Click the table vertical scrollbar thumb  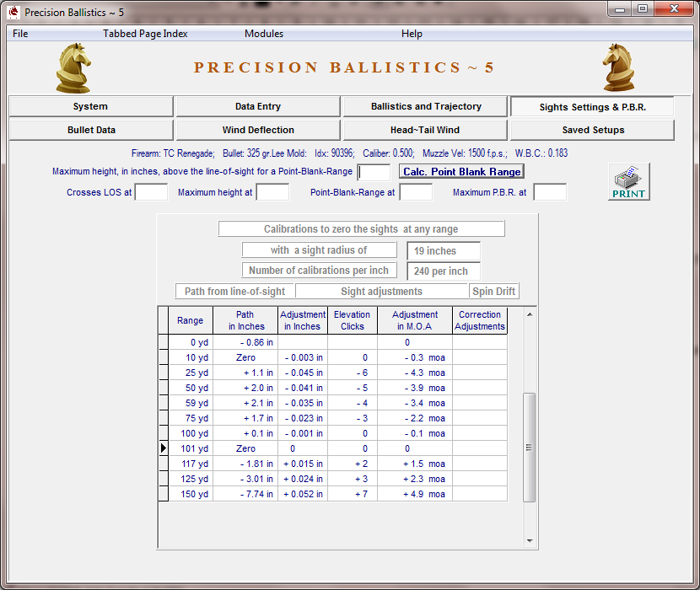coord(530,448)
